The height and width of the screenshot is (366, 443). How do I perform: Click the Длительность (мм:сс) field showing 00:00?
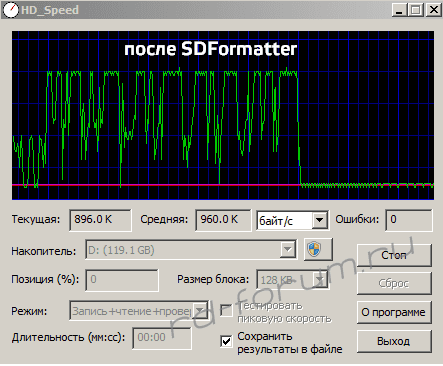[162, 338]
